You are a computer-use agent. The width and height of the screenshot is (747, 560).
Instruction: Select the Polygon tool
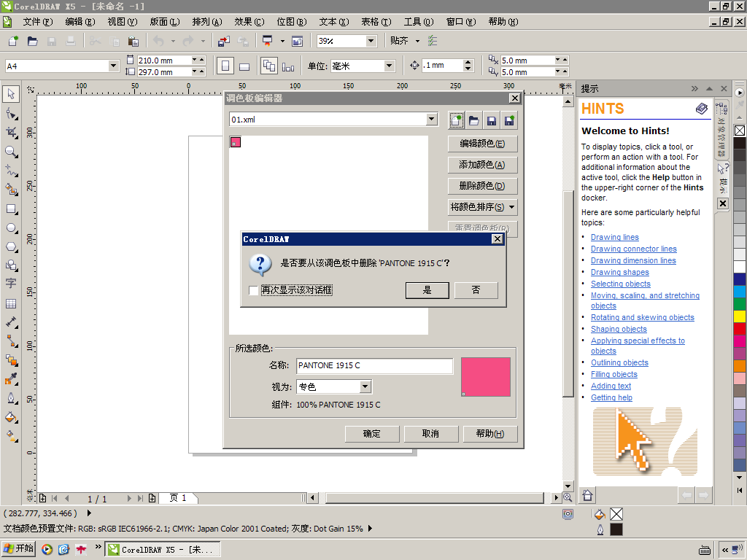tap(11, 246)
